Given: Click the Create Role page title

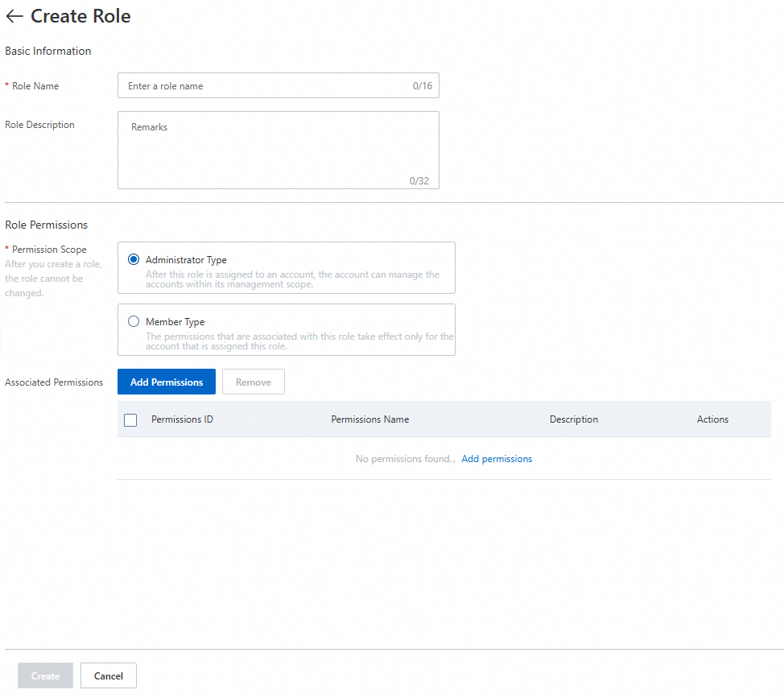Looking at the screenshot, I should coord(80,16).
